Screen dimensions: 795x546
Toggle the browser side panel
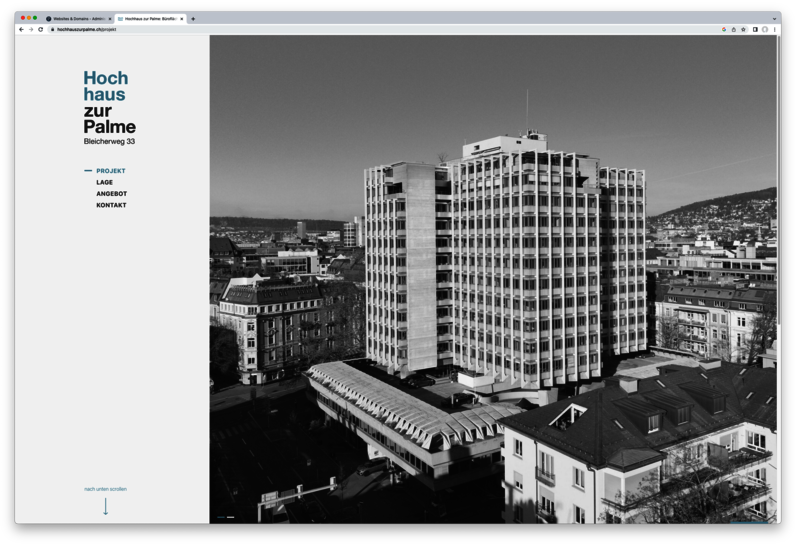tap(755, 30)
